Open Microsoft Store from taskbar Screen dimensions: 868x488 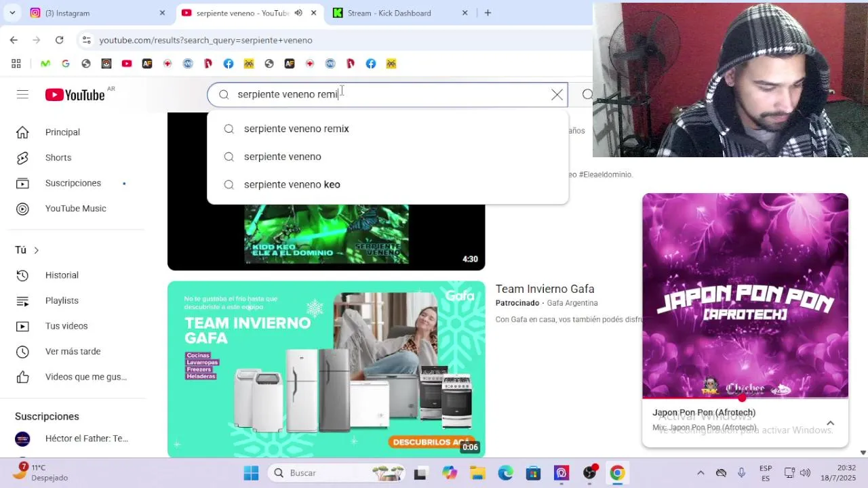533,473
